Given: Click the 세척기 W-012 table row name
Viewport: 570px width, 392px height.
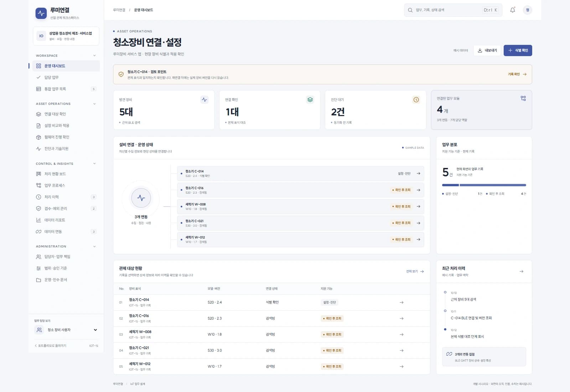Looking at the screenshot, I should (x=140, y=364).
